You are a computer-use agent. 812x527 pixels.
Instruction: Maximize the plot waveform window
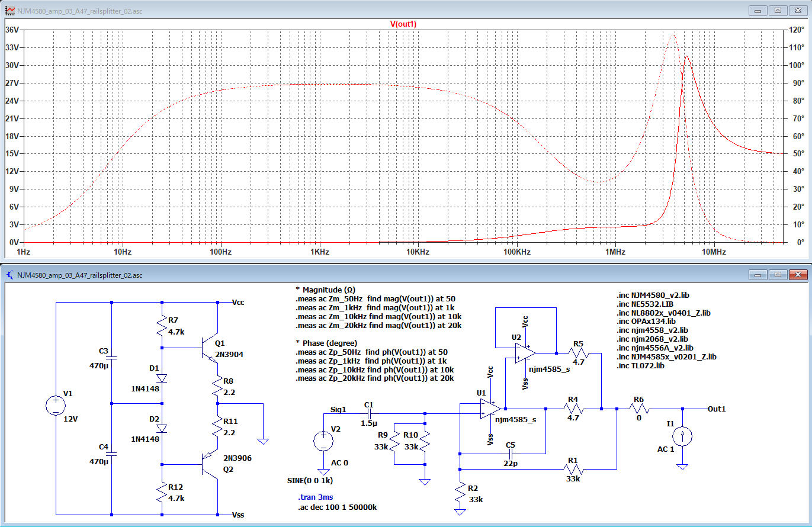click(x=778, y=11)
